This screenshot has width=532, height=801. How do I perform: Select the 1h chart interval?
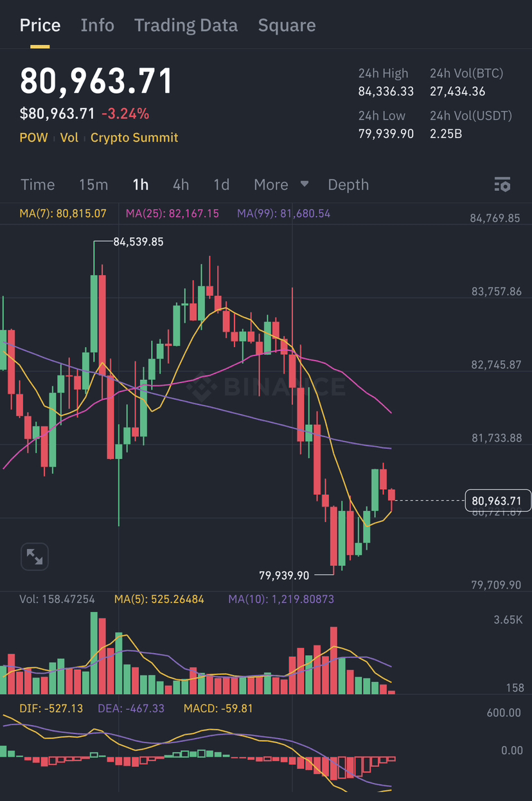140,184
